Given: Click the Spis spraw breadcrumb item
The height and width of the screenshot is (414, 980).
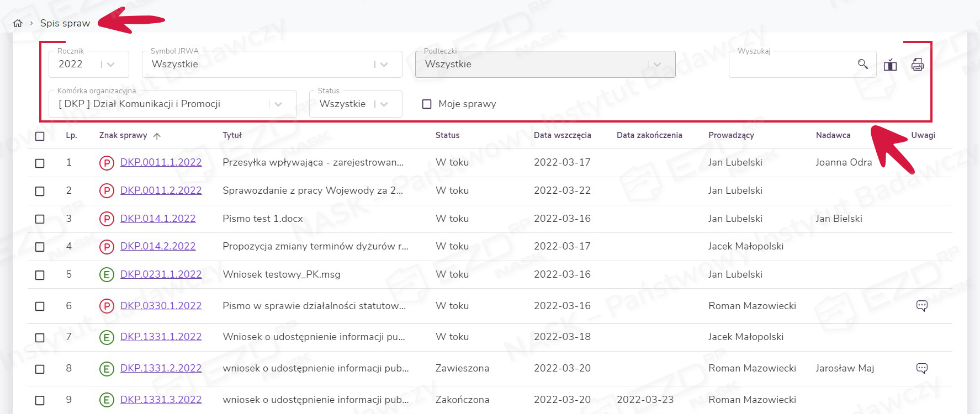Looking at the screenshot, I should pyautogui.click(x=65, y=23).
